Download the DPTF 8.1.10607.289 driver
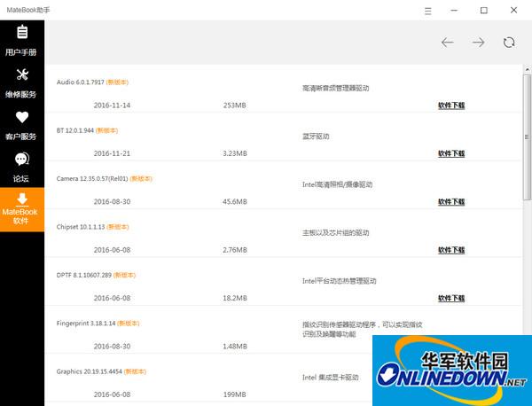Screen dimensions: 532x406 point(451,298)
